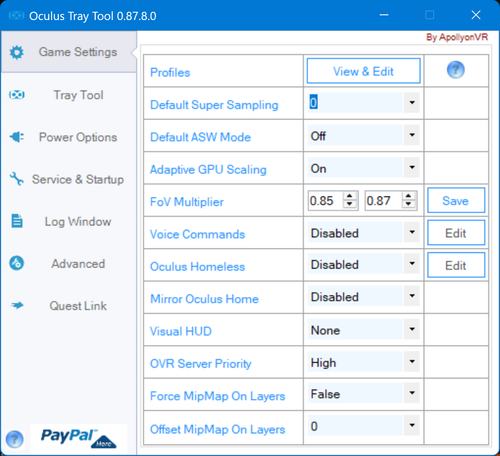Click the Profiles label
This screenshot has width=500, height=456.
point(170,72)
